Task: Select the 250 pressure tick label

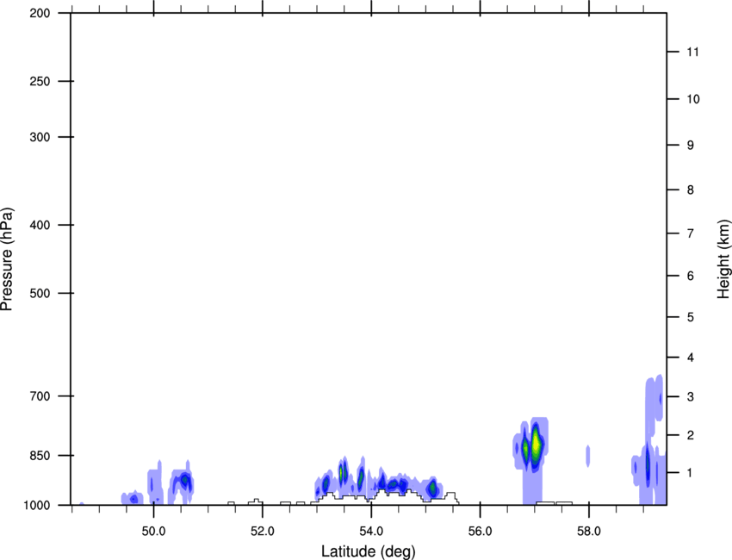Action: click(x=40, y=81)
